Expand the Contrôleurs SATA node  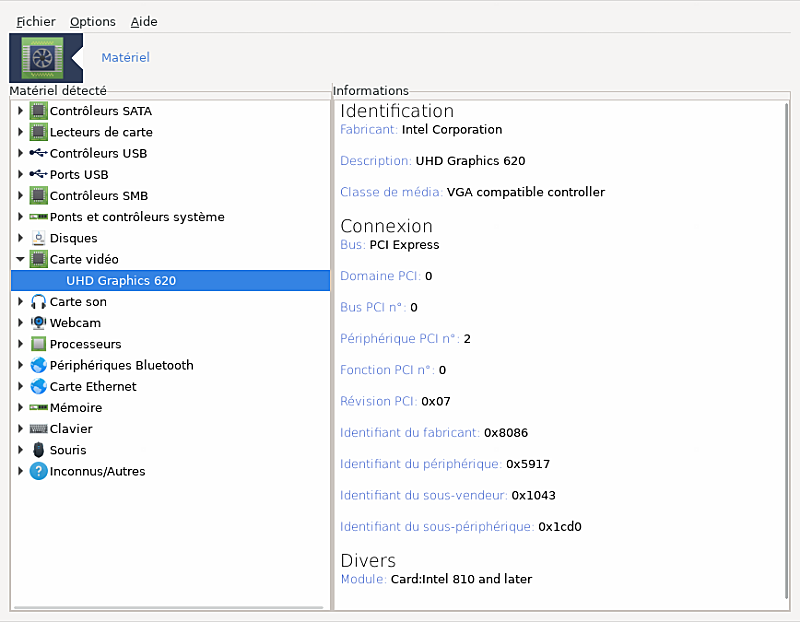point(20,111)
